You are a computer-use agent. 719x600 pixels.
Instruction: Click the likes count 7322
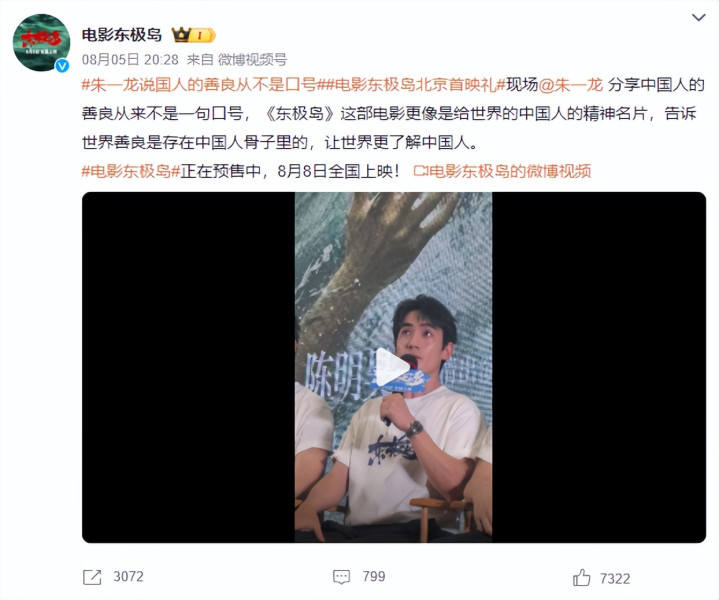tap(615, 579)
